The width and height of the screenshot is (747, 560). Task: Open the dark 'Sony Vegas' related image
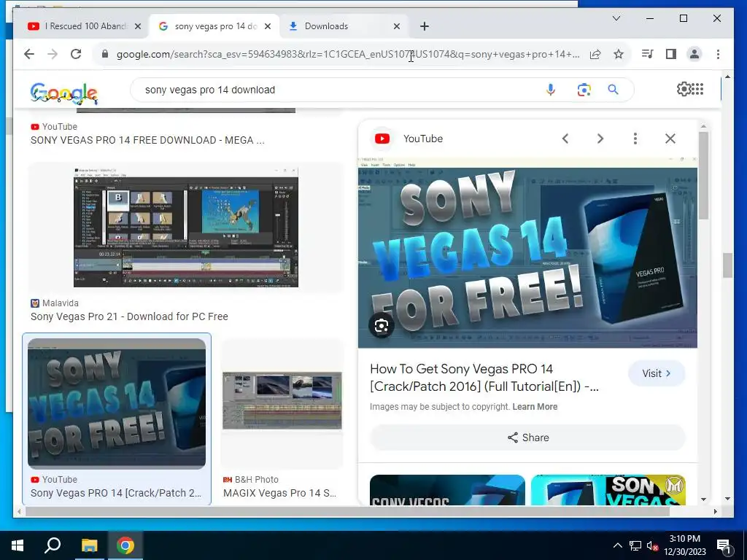pos(447,490)
